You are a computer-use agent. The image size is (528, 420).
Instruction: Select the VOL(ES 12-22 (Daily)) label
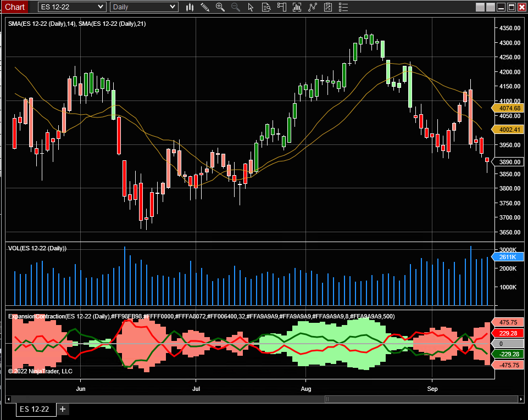(37, 248)
